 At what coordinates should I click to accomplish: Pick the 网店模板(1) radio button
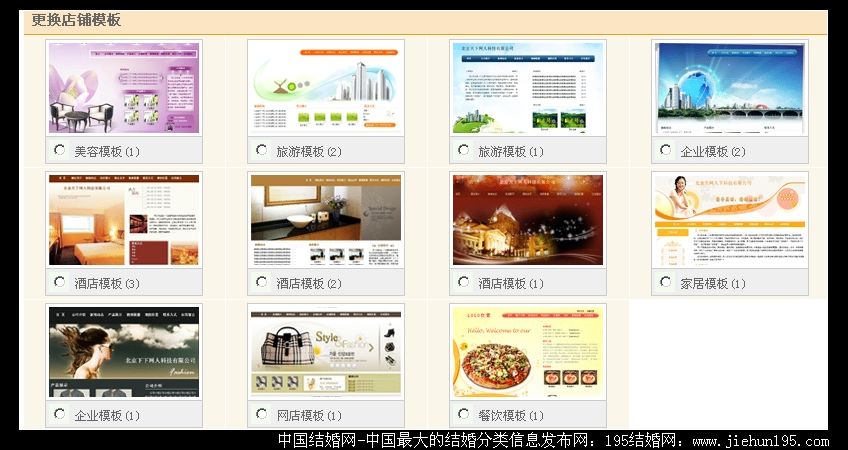point(262,414)
